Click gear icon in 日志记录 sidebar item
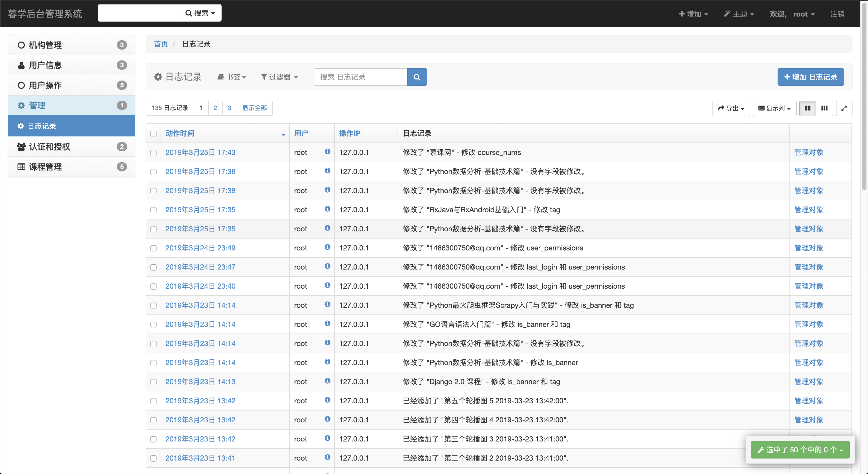The width and height of the screenshot is (868, 474). (21, 126)
